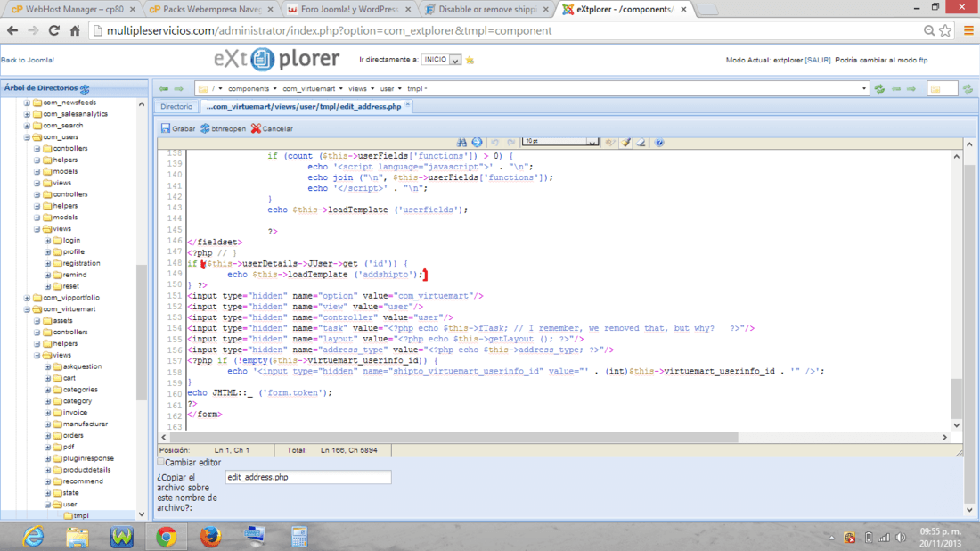
Task: Close the edit_address.php tab
Action: tap(407, 105)
